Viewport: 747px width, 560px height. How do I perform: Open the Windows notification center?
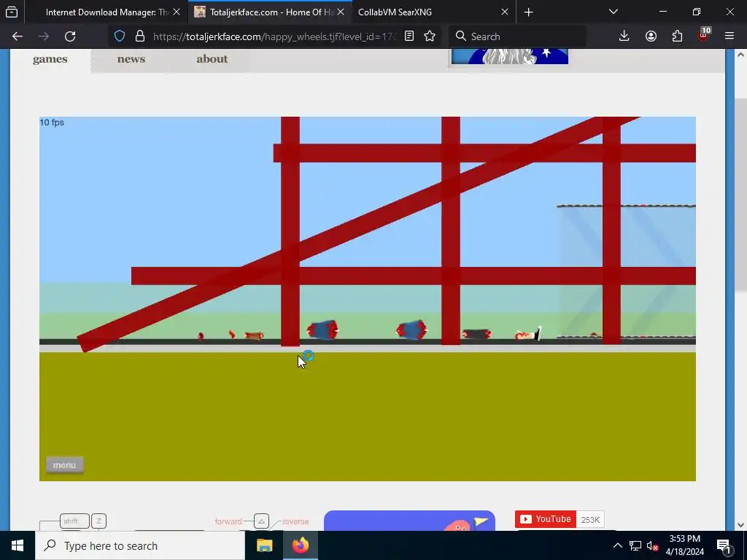pyautogui.click(x=724, y=545)
